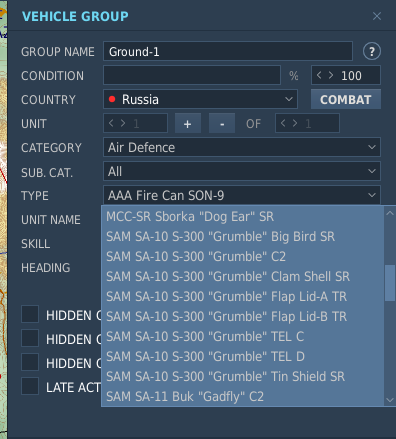Select SA-10 Grumble Flap Lid-B TR
396x439 pixels.
[243, 317]
